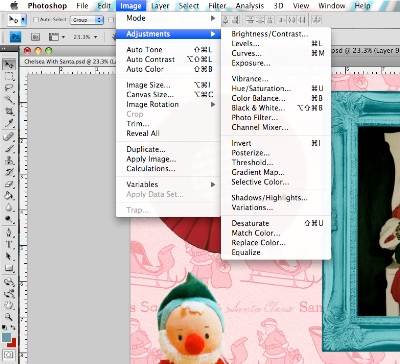Choose Hue/Saturation adjustment
Screen dimensions: 400x364
coord(276,89)
